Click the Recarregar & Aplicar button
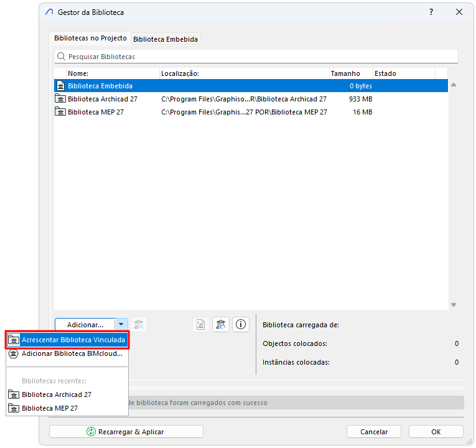This screenshot has width=476, height=448. tap(126, 432)
